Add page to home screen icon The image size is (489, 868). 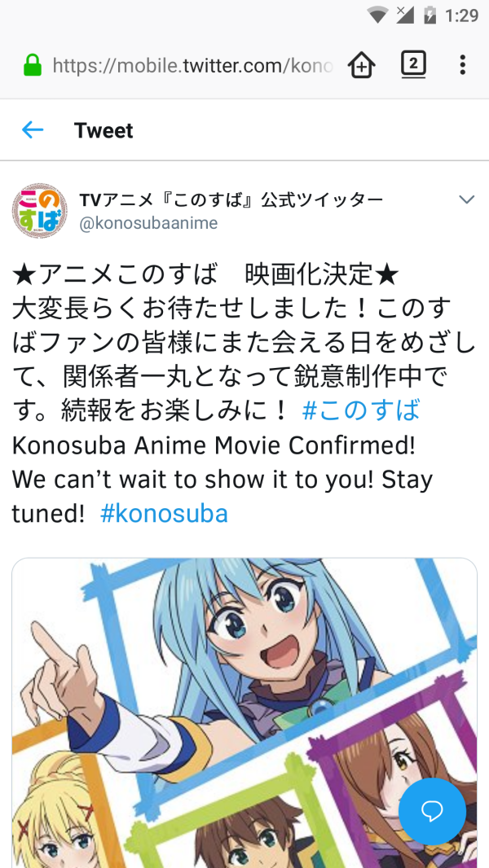(361, 65)
